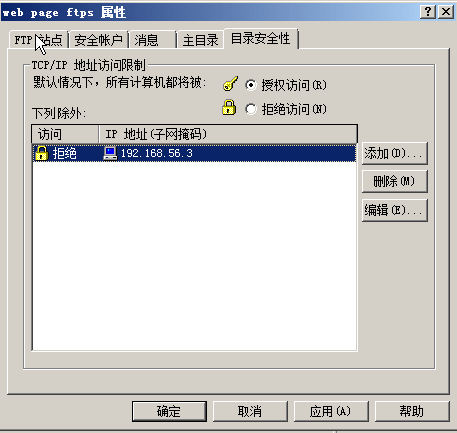Viewport: 457px width, 433px height.
Task: Click the 删除(M) button
Action: 395,182
